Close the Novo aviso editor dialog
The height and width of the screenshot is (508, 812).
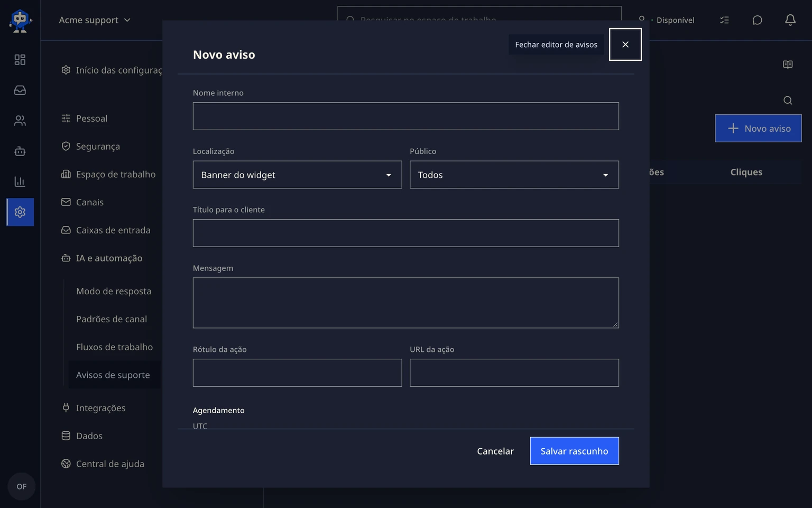point(625,44)
